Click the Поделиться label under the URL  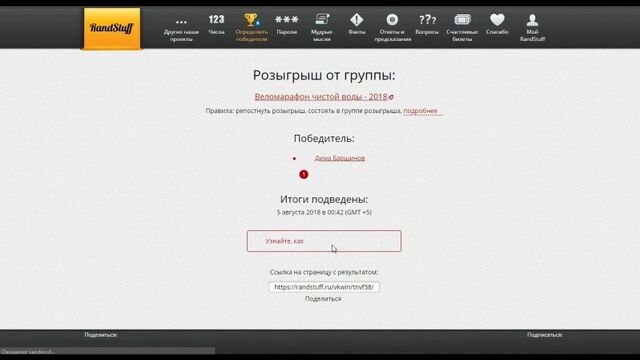click(323, 299)
